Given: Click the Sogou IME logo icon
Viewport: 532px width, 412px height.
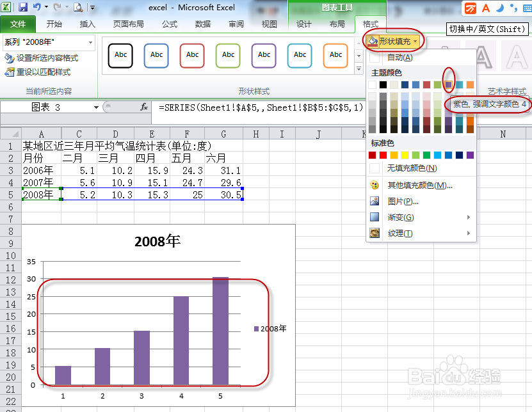Looking at the screenshot, I should 471,8.
